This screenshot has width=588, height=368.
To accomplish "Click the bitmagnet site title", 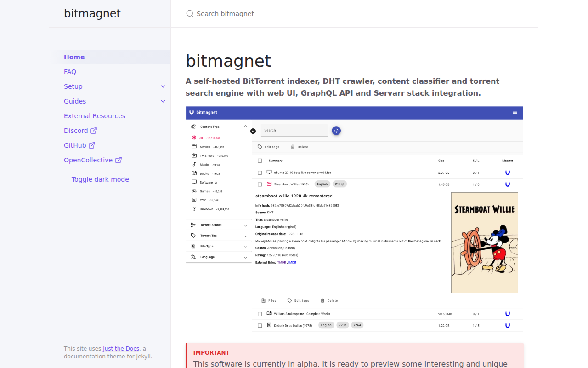I will pos(92,13).
